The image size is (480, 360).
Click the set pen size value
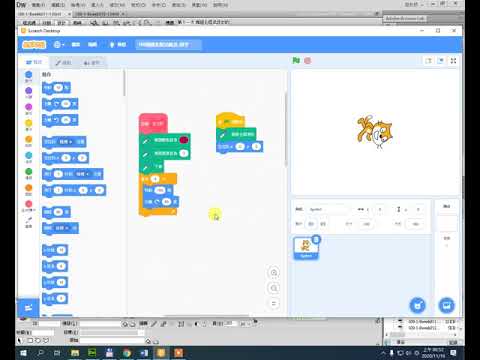point(183,153)
